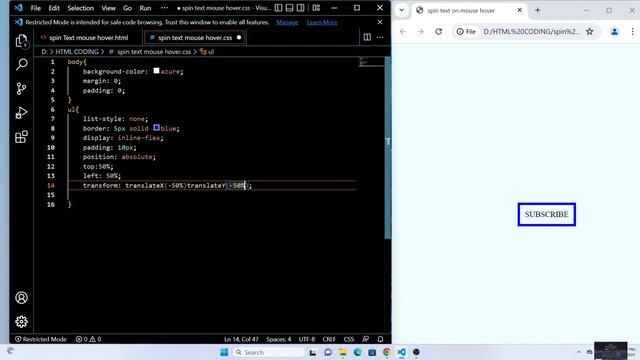640x360 pixels.
Task: Open the browser profile icon
Action: tap(614, 31)
